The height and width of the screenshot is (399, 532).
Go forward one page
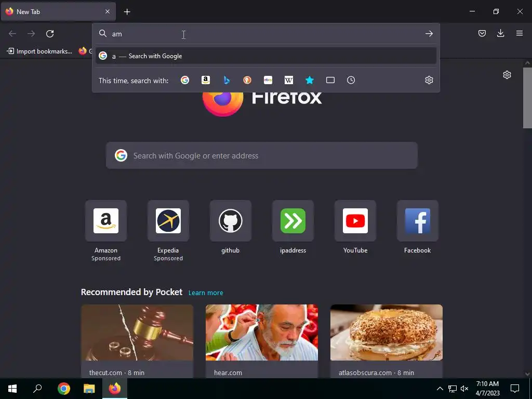pyautogui.click(x=31, y=34)
